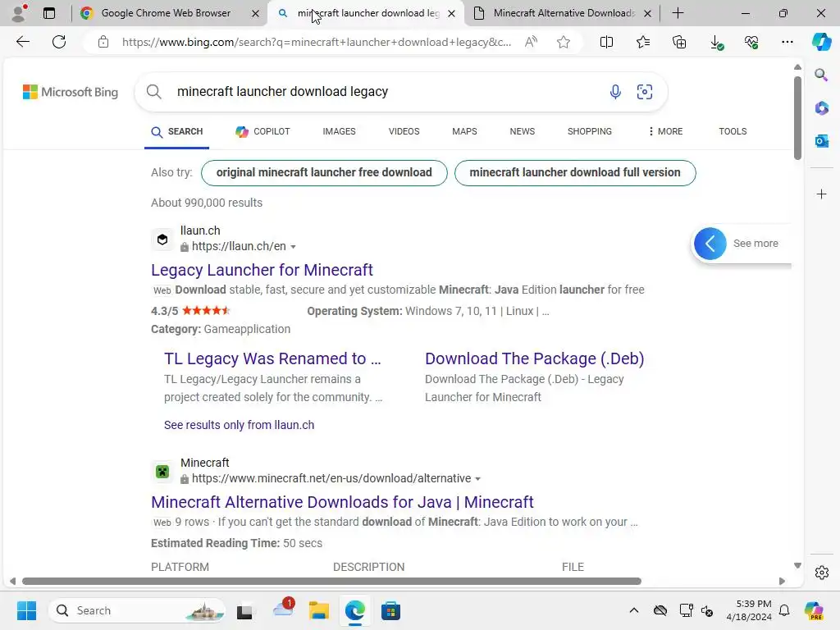
Task: Try 'minecraft launcher download full version' suggestion
Action: click(x=575, y=172)
